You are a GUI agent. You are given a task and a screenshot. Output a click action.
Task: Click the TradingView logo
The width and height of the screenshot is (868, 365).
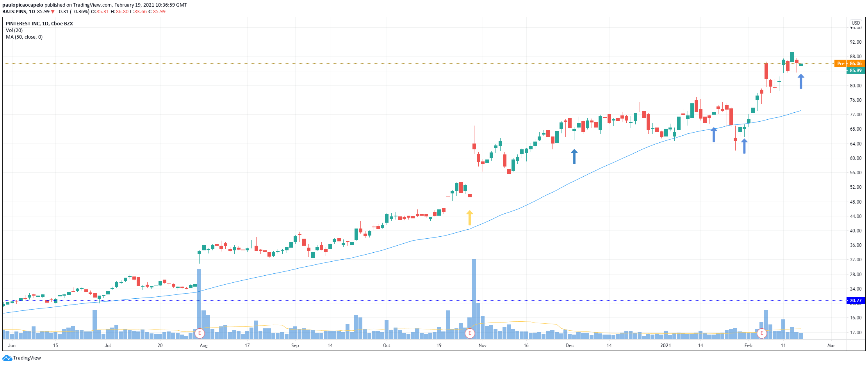click(x=22, y=358)
